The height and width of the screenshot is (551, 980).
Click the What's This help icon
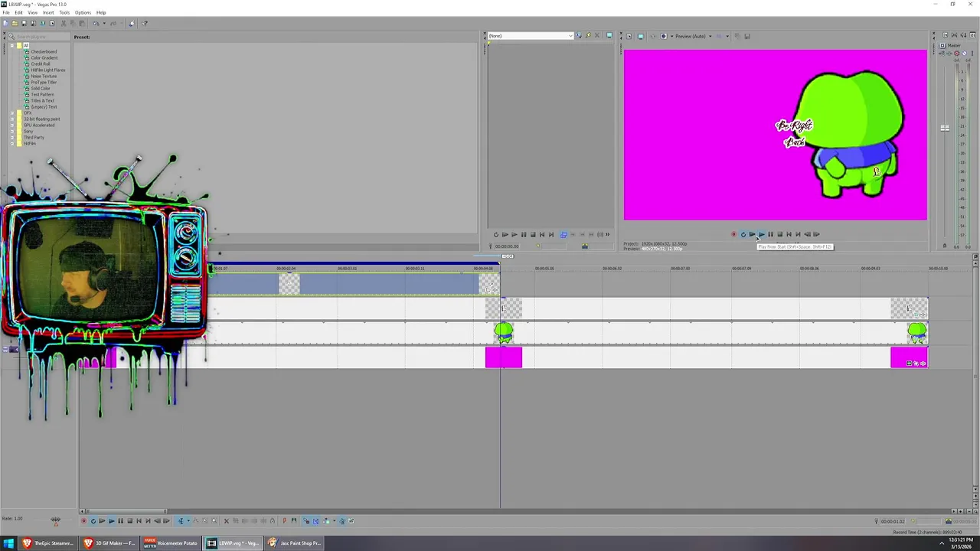point(145,23)
